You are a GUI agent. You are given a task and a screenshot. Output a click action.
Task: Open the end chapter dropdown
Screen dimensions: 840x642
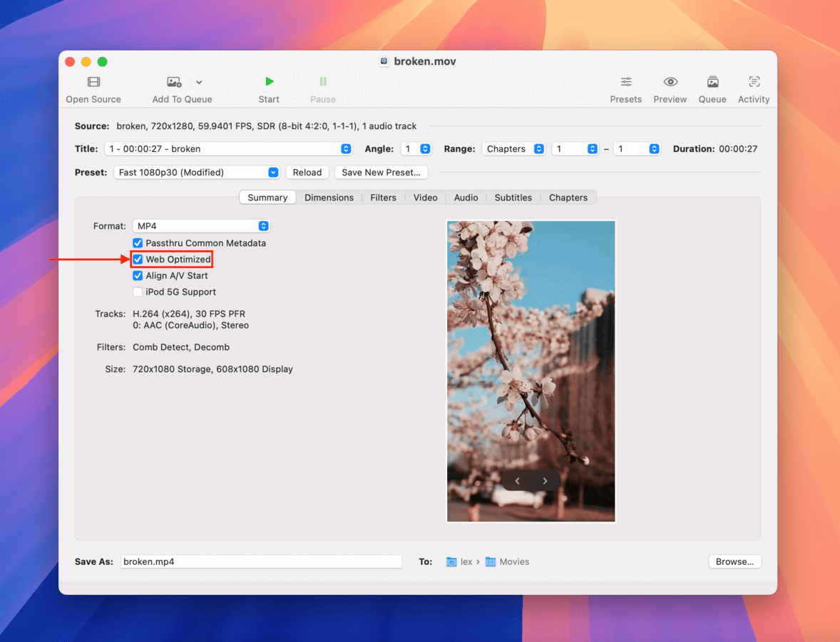pos(637,149)
